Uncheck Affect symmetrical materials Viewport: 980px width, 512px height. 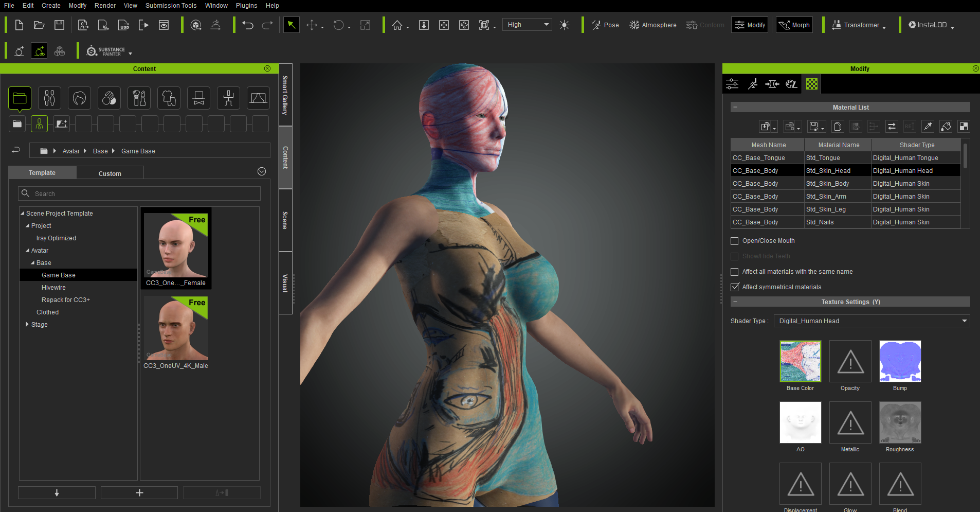coord(735,287)
